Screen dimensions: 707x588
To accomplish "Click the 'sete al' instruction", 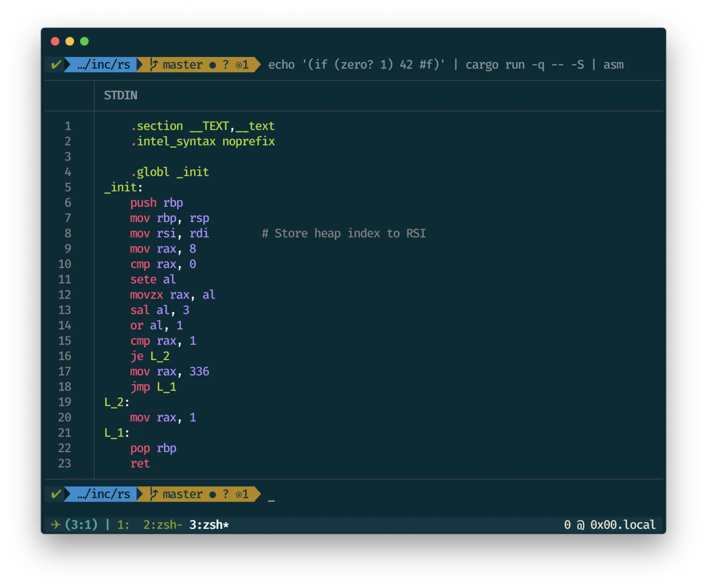I will click(153, 279).
